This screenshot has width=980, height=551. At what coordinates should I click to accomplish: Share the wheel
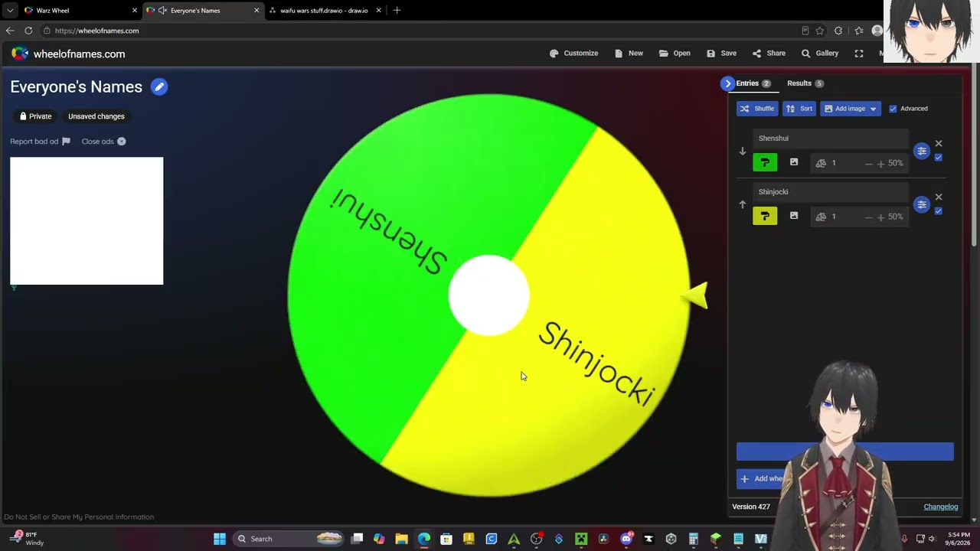[x=769, y=54]
